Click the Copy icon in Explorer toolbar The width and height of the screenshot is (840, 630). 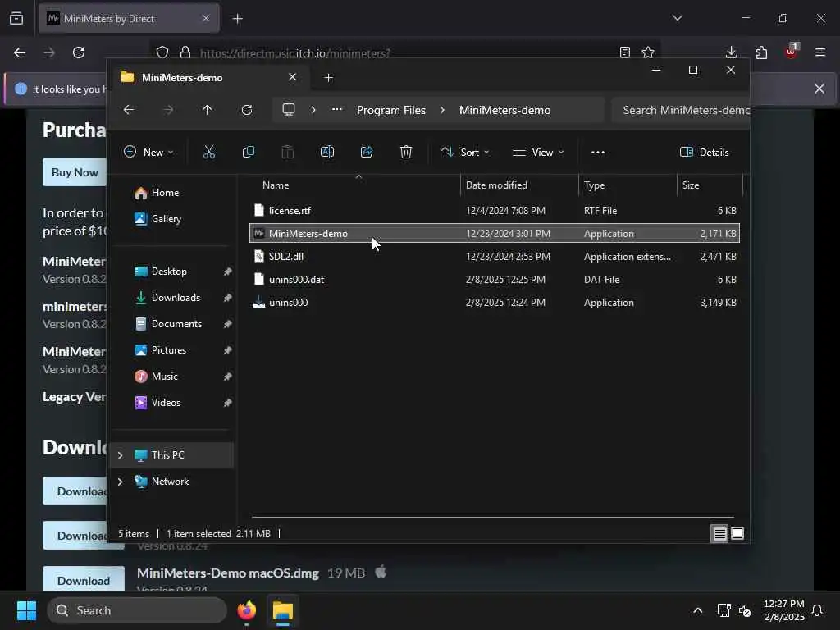pyautogui.click(x=248, y=152)
